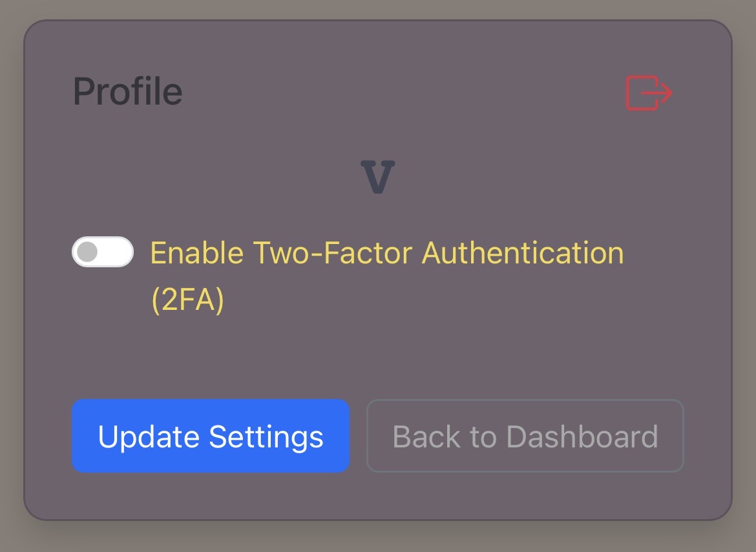Select the blue Update Settings button
The width and height of the screenshot is (756, 552).
[x=210, y=436]
